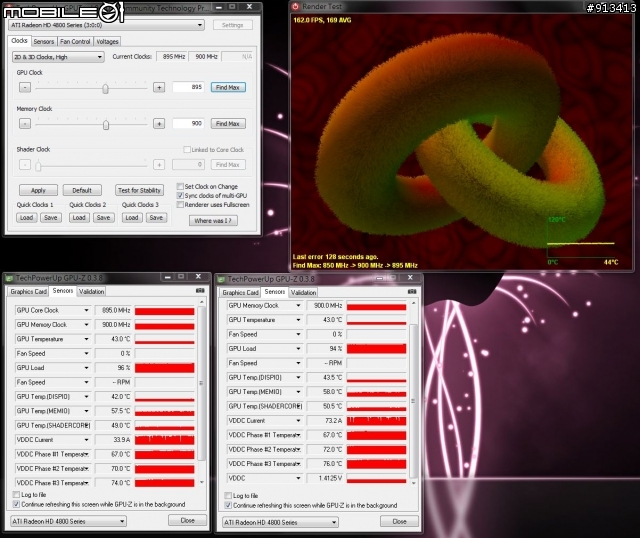Click the GPU Clock slider handle

pos(106,88)
